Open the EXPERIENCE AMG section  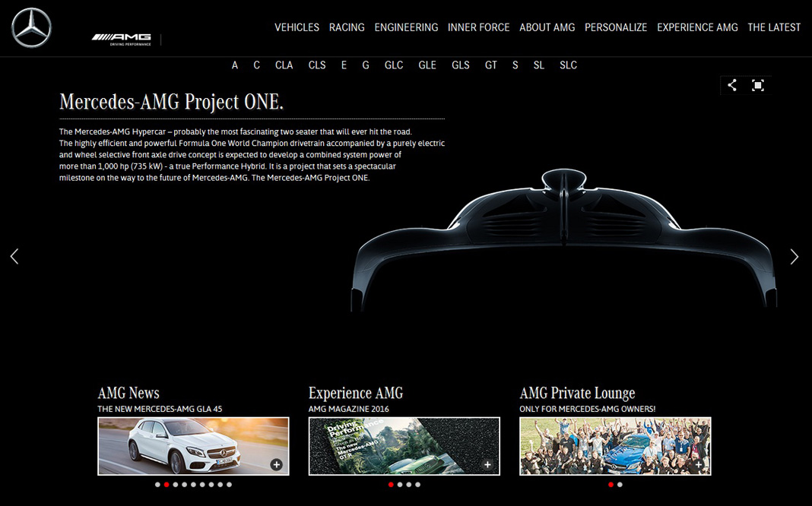click(697, 27)
